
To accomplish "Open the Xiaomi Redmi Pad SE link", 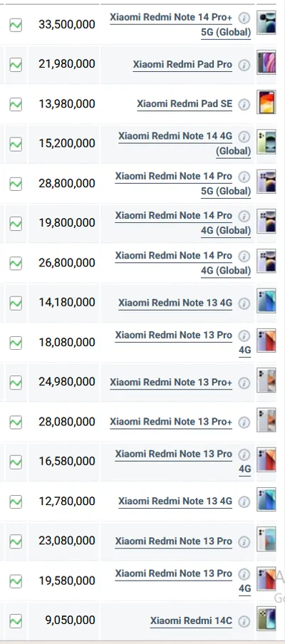I will click(185, 104).
